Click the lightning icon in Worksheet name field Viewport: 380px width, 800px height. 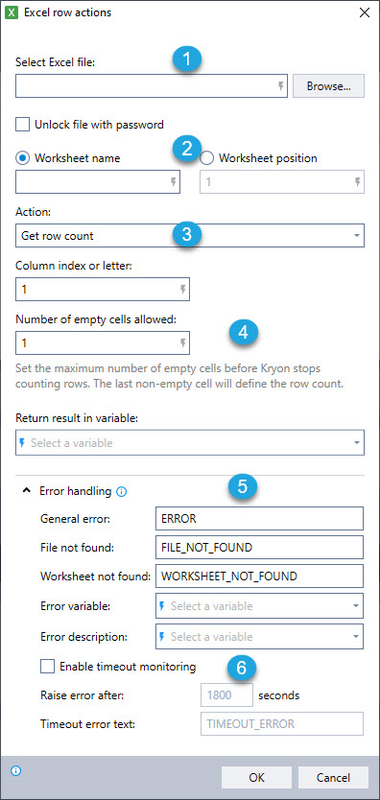[173, 182]
